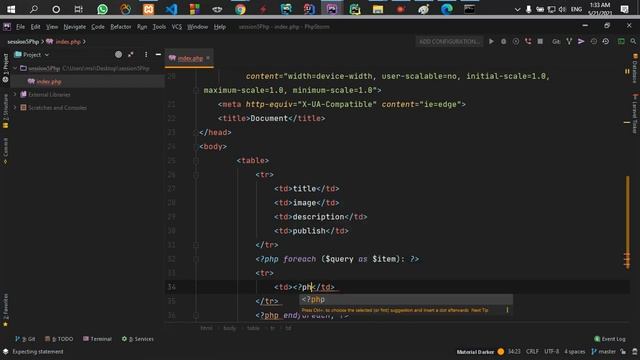Click the purple Git push arrow icon
The width and height of the screenshot is (640, 360).
(x=581, y=41)
